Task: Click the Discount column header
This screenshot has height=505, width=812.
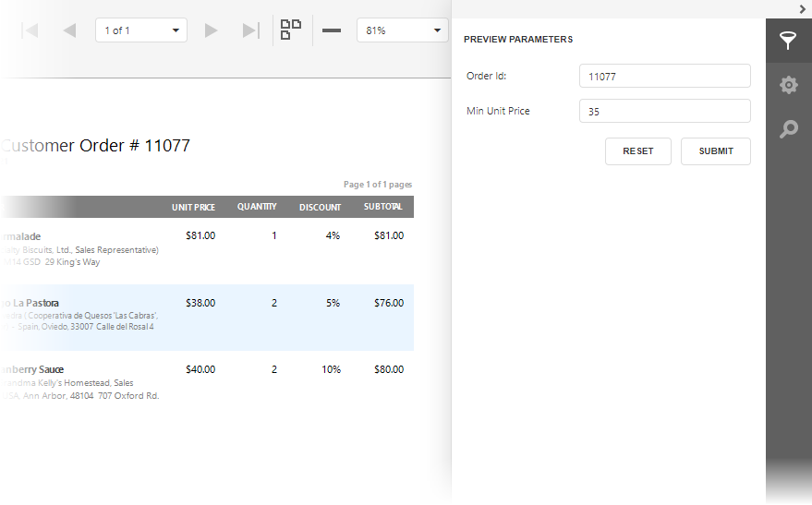Action: (320, 208)
